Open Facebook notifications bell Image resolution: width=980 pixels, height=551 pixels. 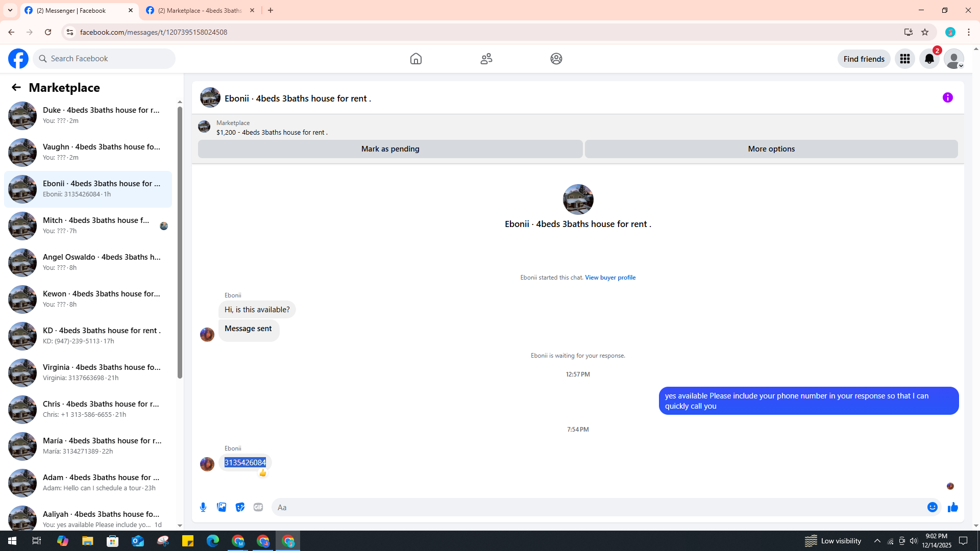pyautogui.click(x=929, y=59)
